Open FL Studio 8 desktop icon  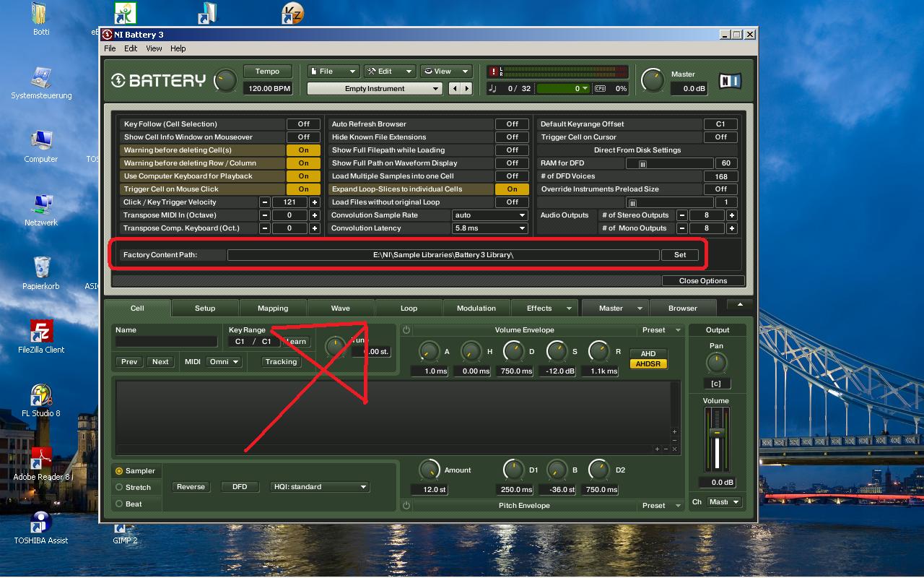pos(41,400)
